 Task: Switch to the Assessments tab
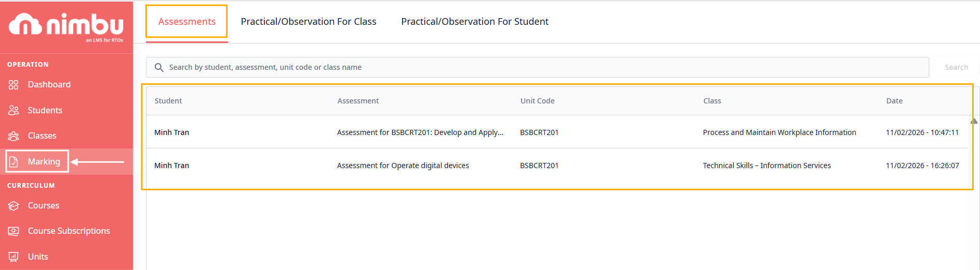(187, 22)
